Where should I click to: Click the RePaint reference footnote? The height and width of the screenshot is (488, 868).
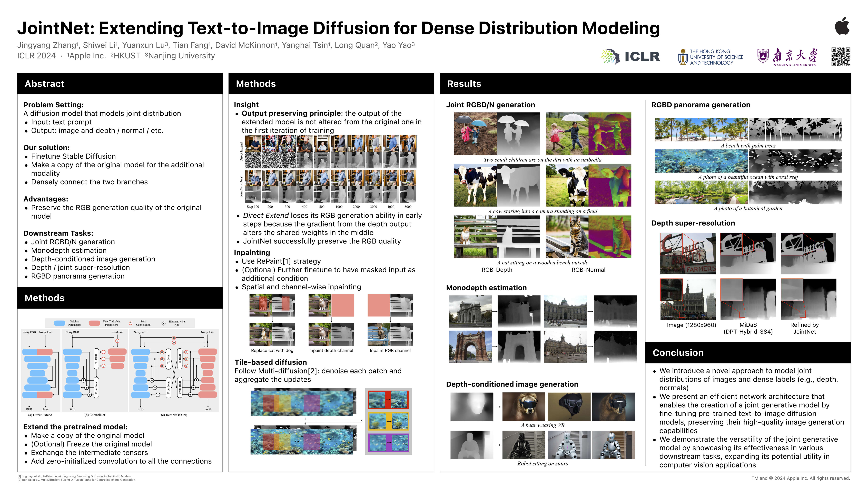click(74, 476)
